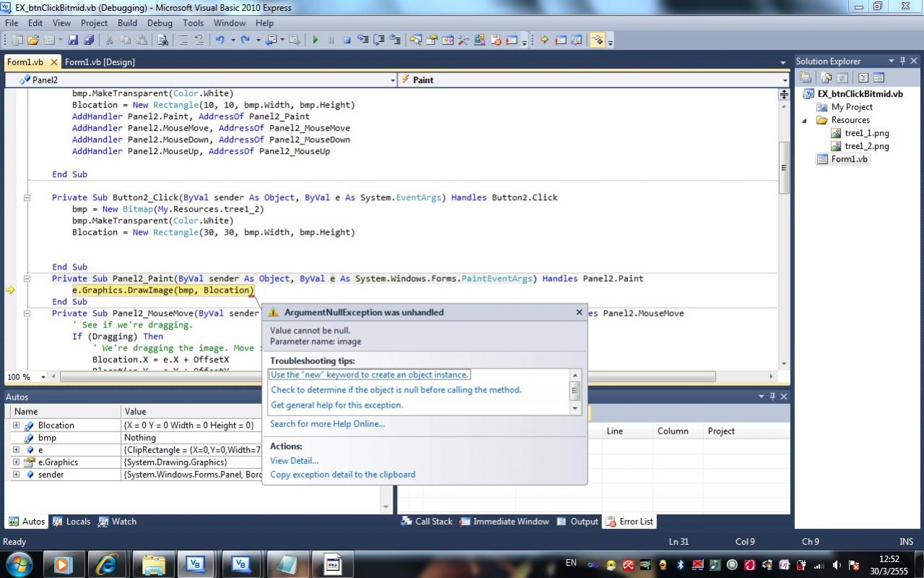Click the View Detail... link

(x=294, y=460)
